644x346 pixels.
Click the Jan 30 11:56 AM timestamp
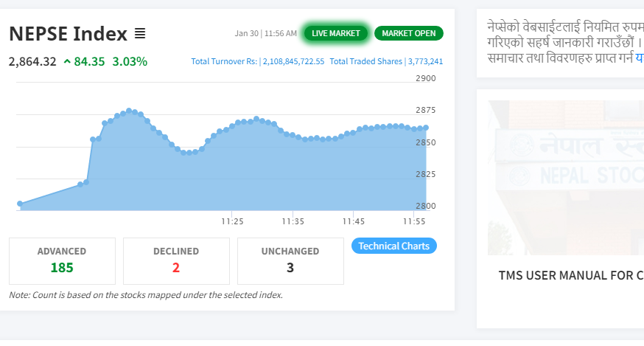tap(266, 33)
